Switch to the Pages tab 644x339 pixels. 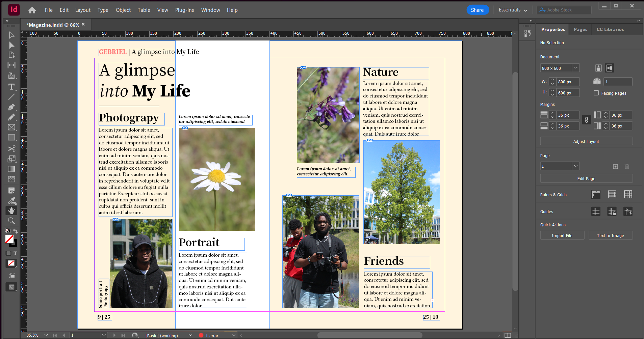580,30
